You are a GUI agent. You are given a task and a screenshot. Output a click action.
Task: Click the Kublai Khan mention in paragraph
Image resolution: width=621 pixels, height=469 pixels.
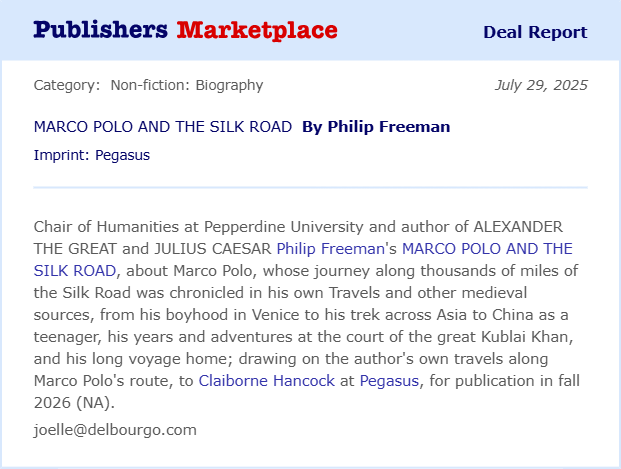[526, 337]
